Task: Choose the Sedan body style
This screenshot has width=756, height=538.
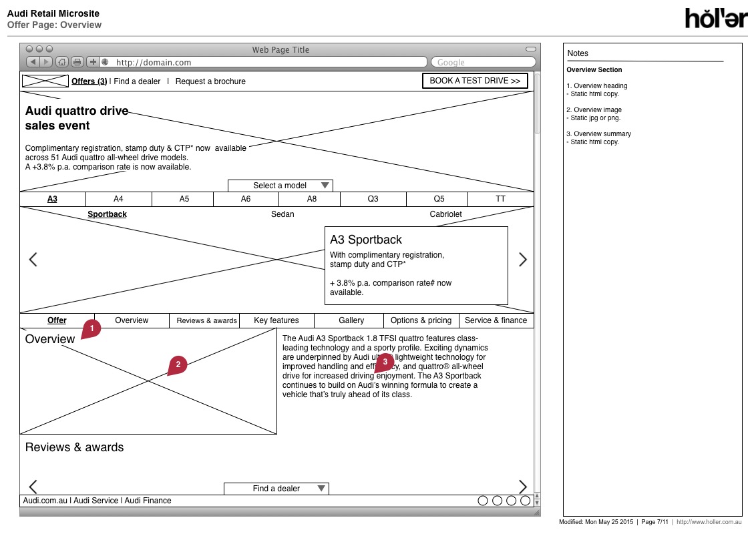Action: coord(282,214)
